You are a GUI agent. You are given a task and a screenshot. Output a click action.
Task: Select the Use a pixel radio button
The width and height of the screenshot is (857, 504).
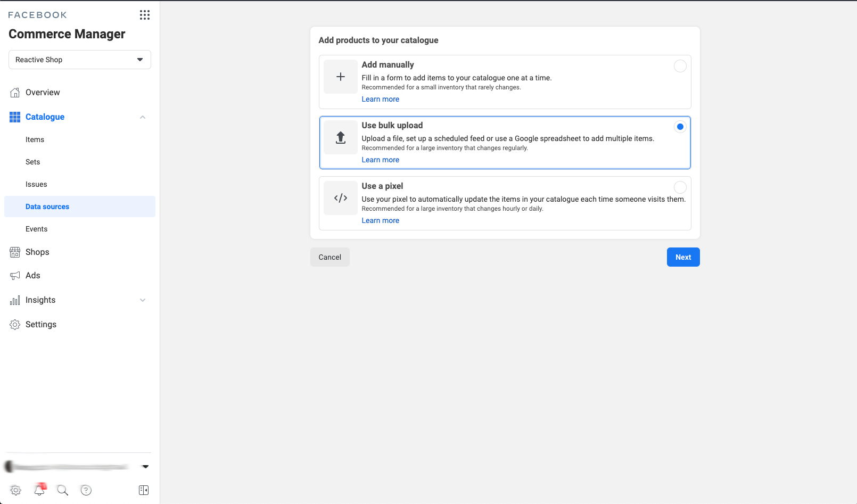pos(680,187)
